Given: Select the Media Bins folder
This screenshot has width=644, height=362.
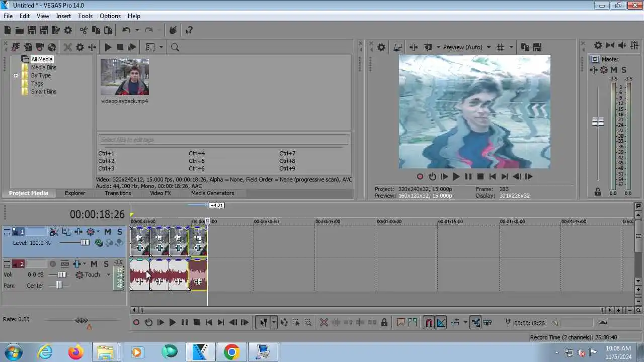Looking at the screenshot, I should tap(44, 67).
